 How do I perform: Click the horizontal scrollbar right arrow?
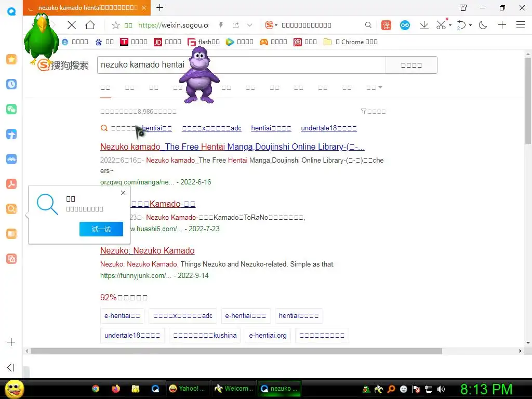(521, 351)
